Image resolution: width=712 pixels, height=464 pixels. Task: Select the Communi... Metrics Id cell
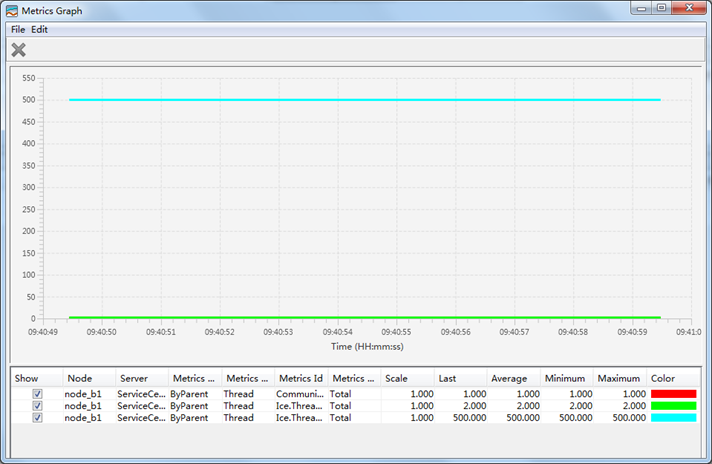[301, 394]
